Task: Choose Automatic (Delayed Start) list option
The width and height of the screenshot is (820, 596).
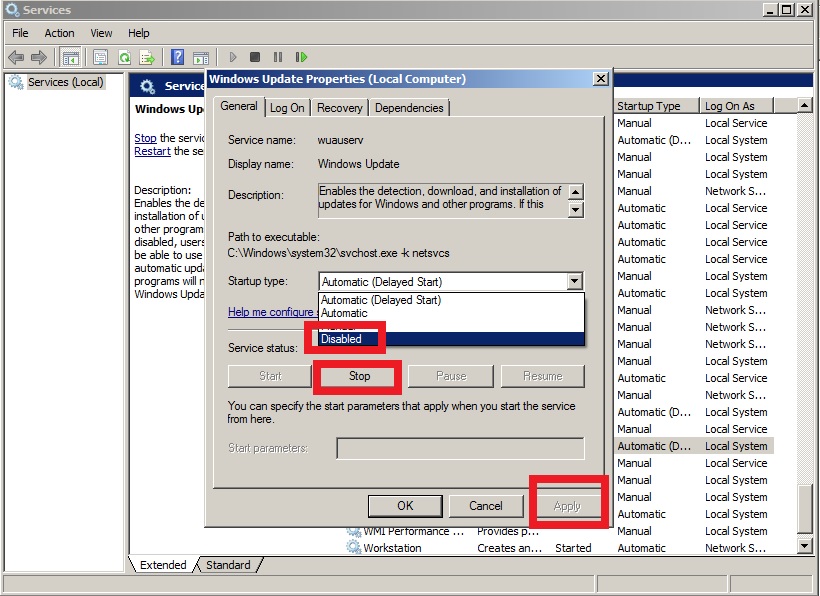Action: pos(451,300)
